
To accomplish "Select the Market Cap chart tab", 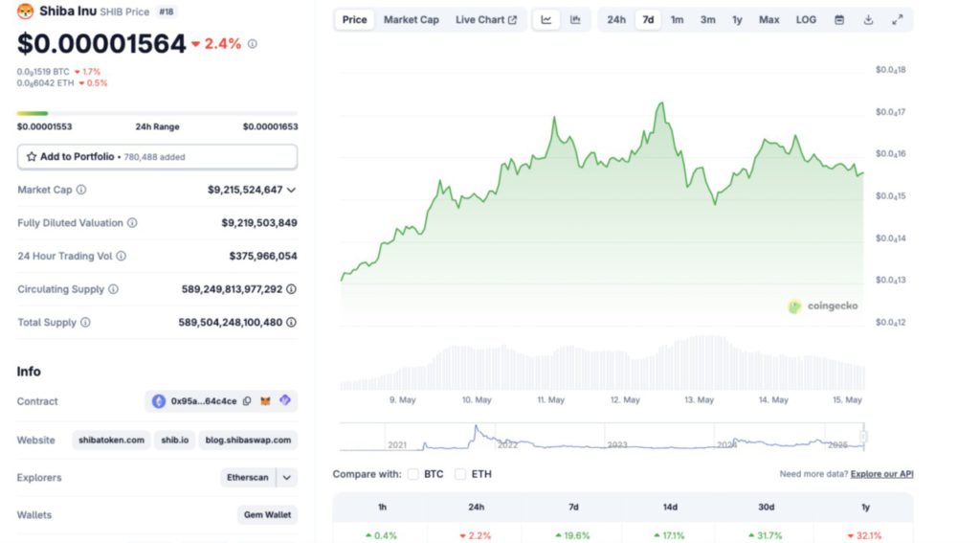I will [412, 19].
